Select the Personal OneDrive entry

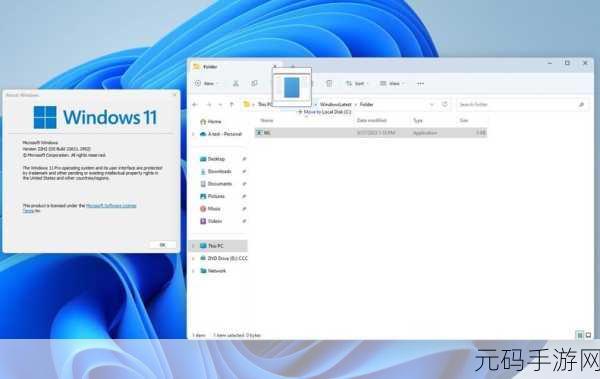[221, 134]
